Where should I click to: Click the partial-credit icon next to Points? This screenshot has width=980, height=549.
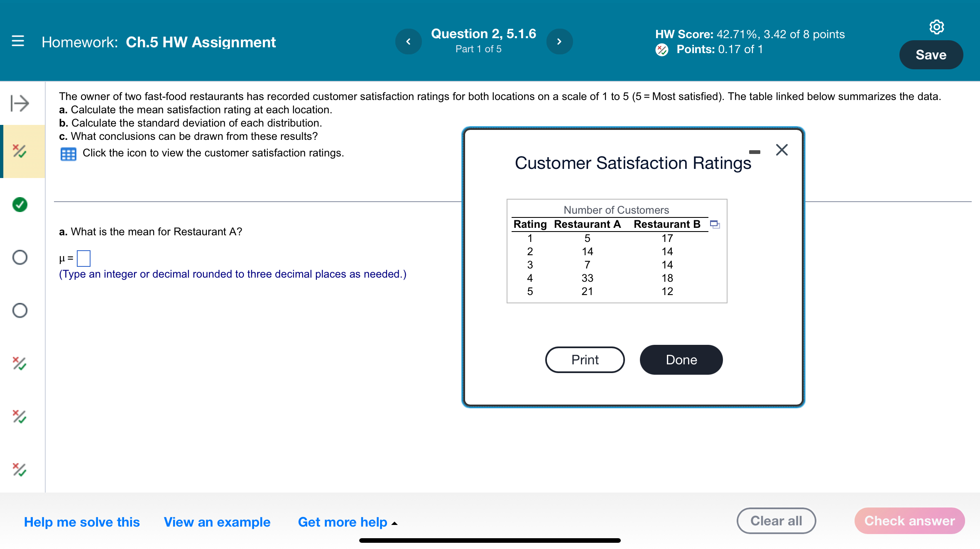pyautogui.click(x=661, y=50)
